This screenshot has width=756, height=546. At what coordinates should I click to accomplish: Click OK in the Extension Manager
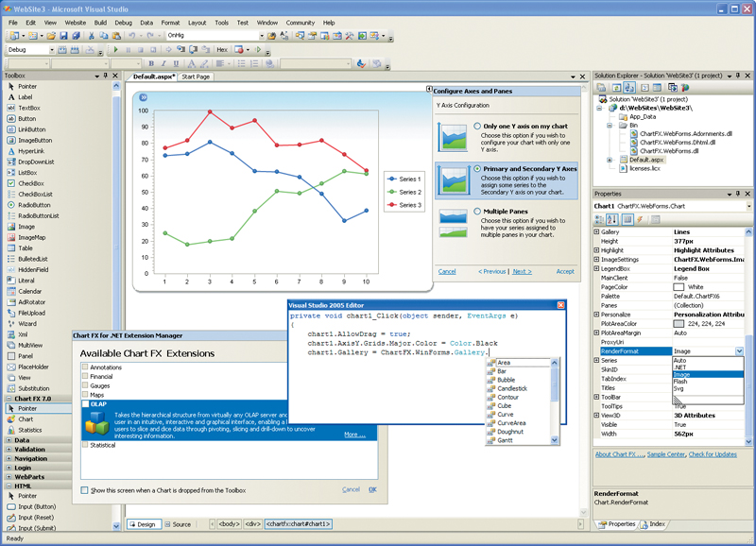point(372,489)
